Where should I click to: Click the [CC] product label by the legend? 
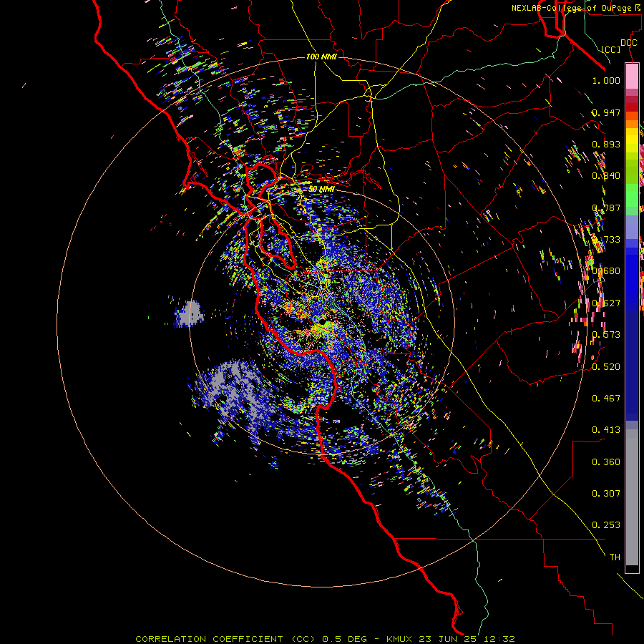pos(611,49)
